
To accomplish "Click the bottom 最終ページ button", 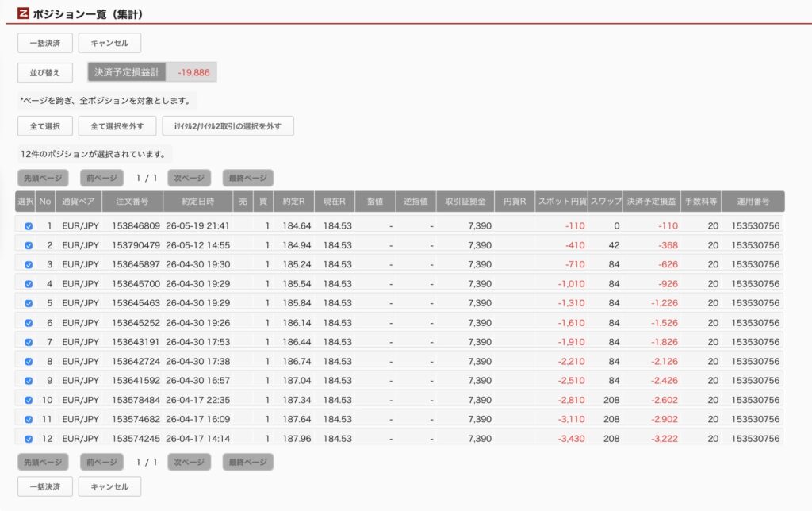I will pos(248,462).
